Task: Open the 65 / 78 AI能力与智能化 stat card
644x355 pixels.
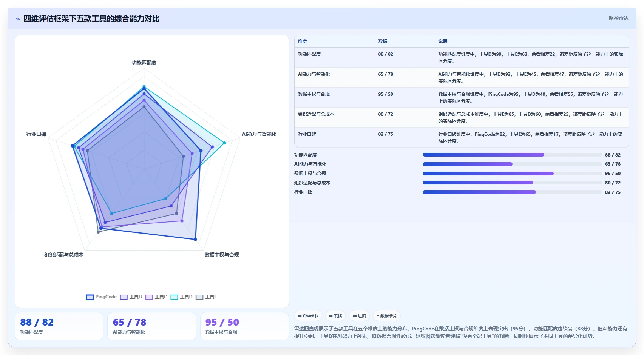Action: click(x=152, y=326)
